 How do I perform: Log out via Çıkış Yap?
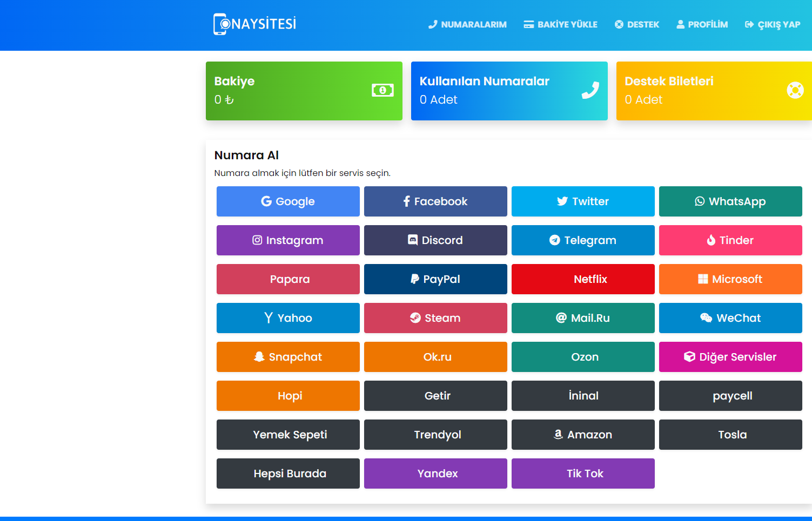point(773,24)
